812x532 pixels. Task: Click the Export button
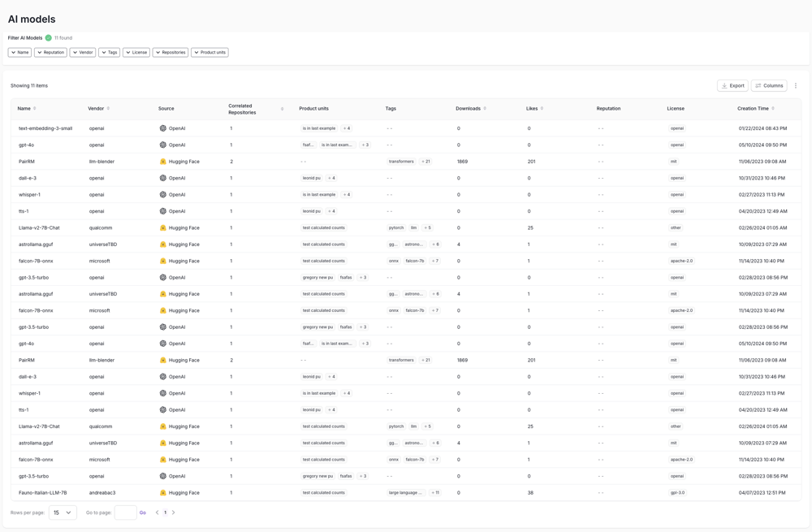click(x=732, y=85)
